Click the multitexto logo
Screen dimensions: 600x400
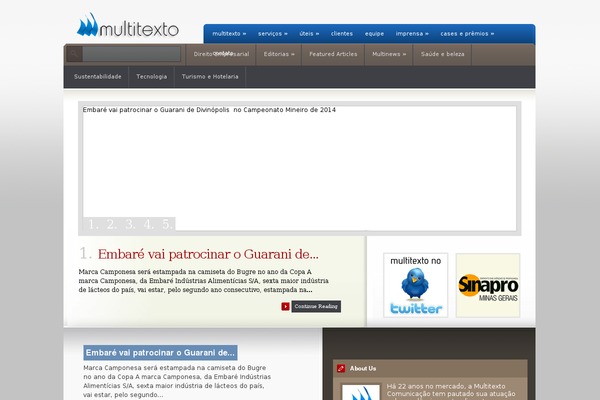[128, 25]
